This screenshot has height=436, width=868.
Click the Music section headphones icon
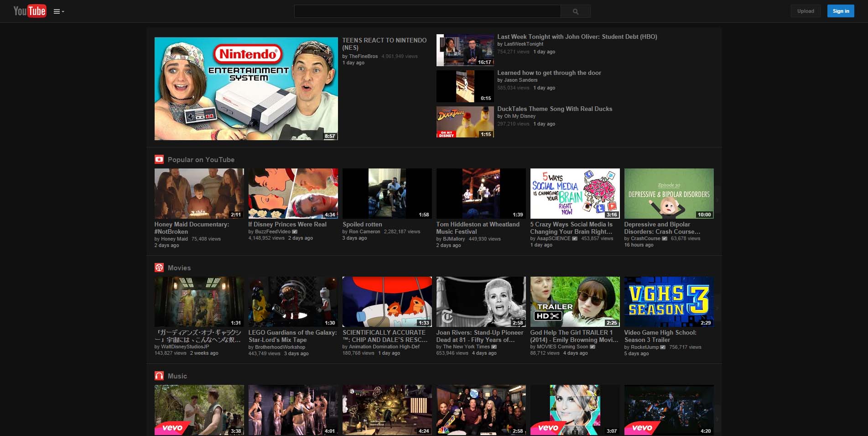coord(159,376)
